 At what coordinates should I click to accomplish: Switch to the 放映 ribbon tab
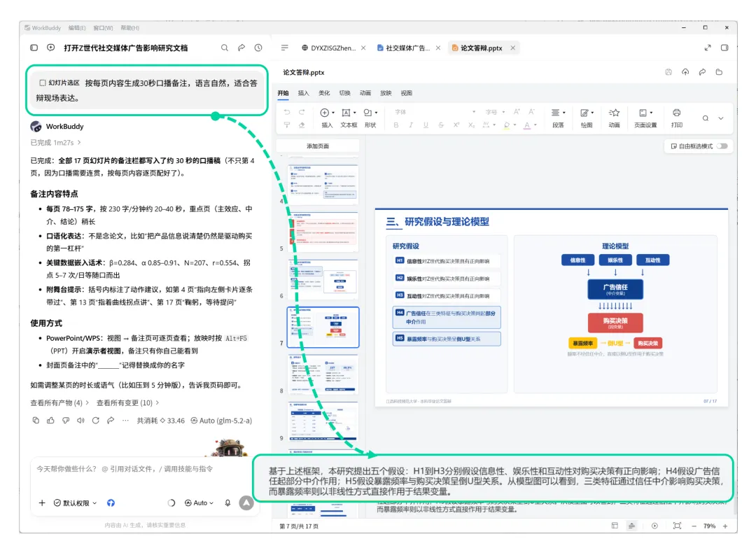point(386,93)
